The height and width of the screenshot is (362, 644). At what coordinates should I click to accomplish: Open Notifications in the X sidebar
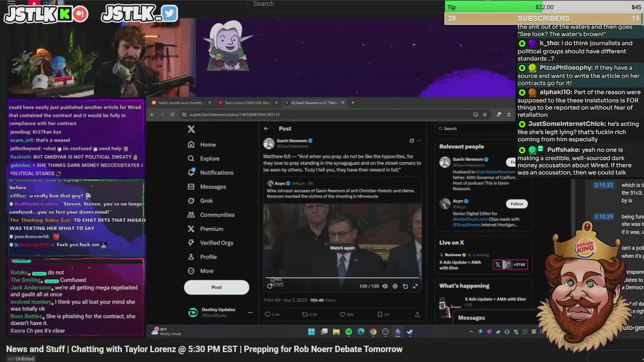210,172
